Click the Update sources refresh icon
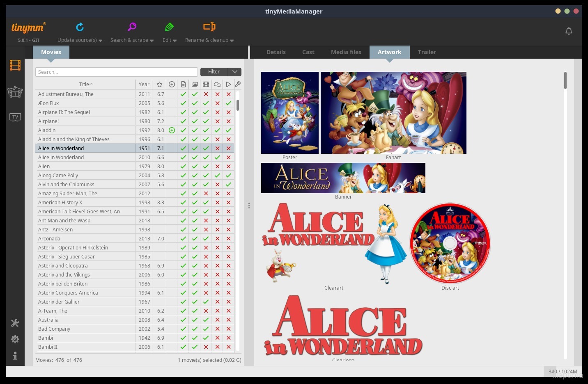 [80, 27]
